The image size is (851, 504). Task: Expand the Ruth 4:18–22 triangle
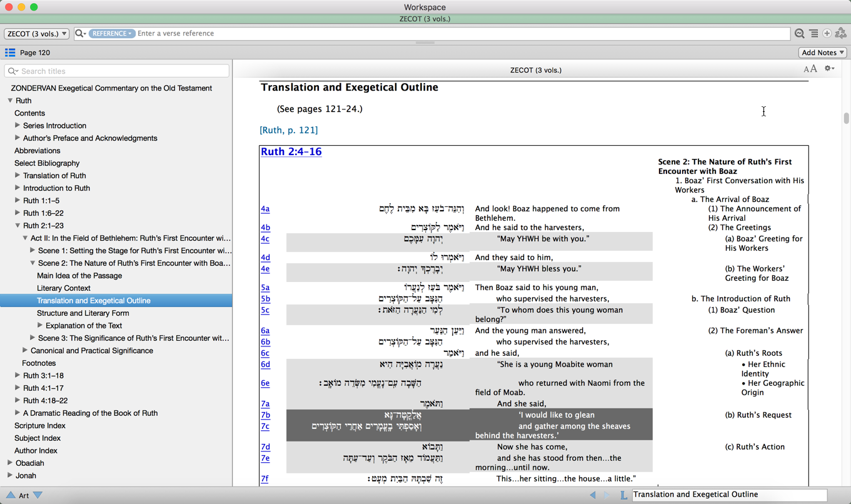click(18, 401)
